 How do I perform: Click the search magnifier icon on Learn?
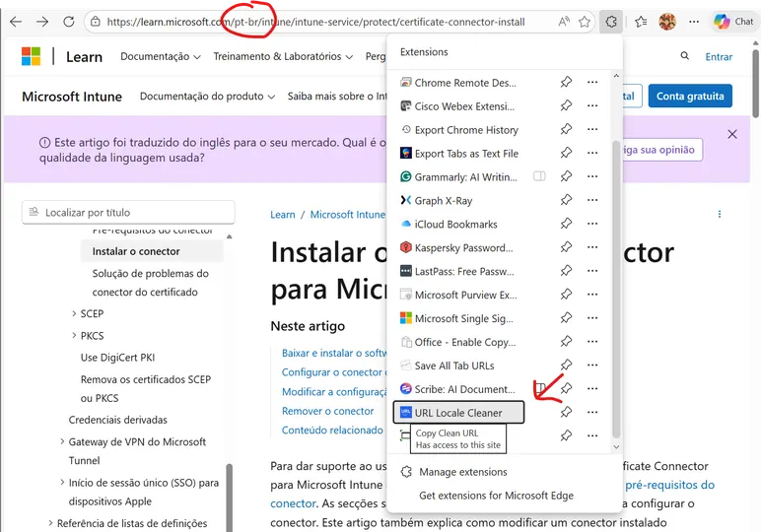pyautogui.click(x=685, y=56)
